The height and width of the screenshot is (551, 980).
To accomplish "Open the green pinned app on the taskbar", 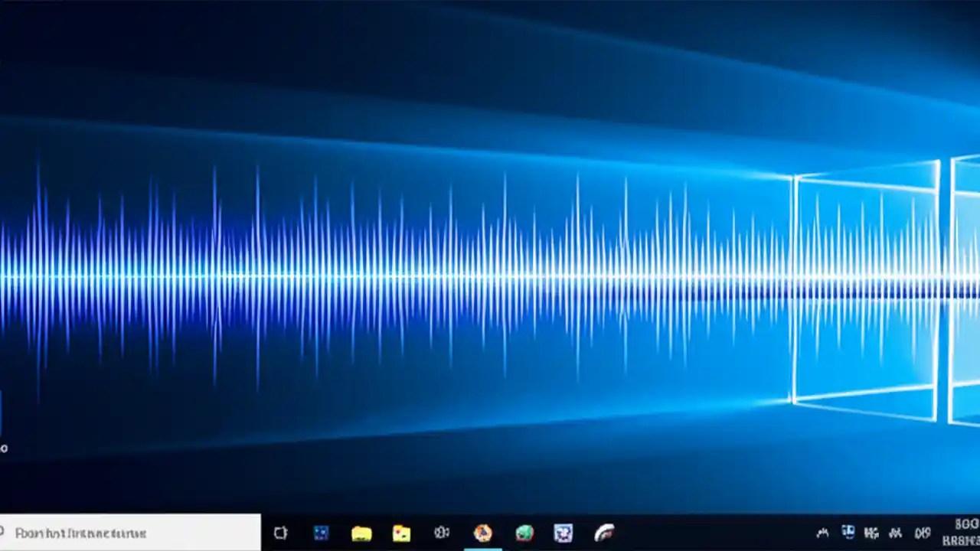I will click(524, 532).
